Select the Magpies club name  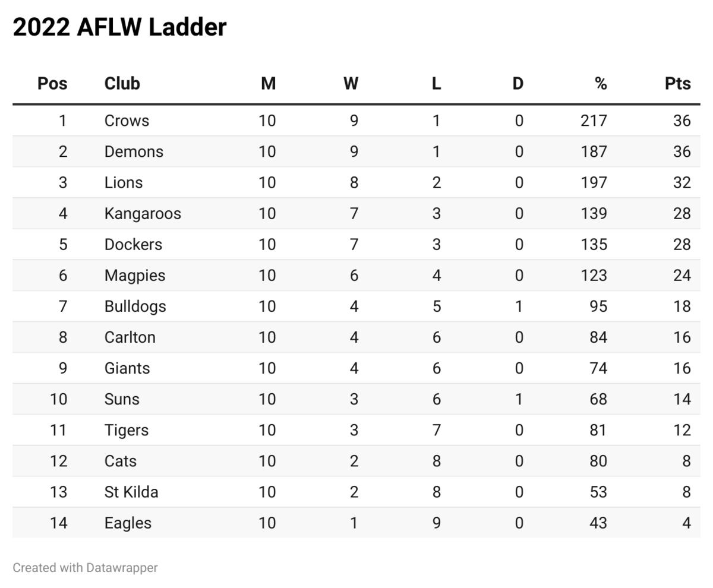point(135,276)
